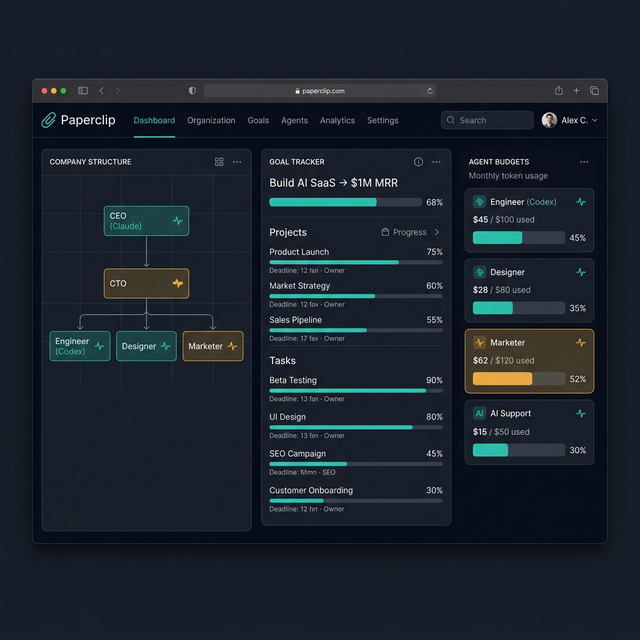The width and height of the screenshot is (640, 640).
Task: Open the browser share icon
Action: click(x=559, y=90)
